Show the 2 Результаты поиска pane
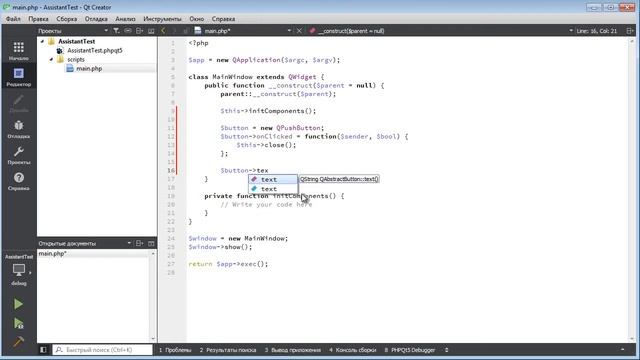Viewport: 640px width, 360px height. click(x=228, y=350)
